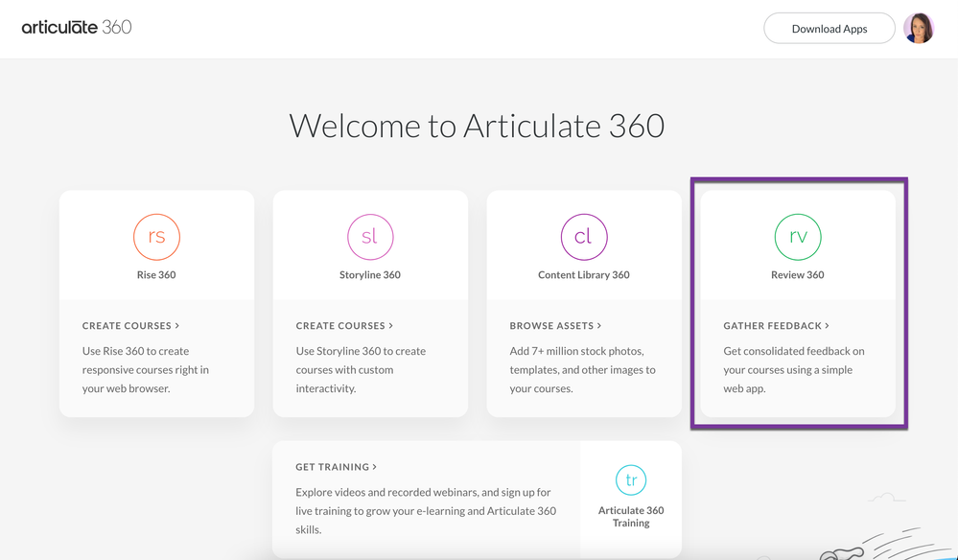Open the Storyline 360 'sl' icon

click(370, 237)
